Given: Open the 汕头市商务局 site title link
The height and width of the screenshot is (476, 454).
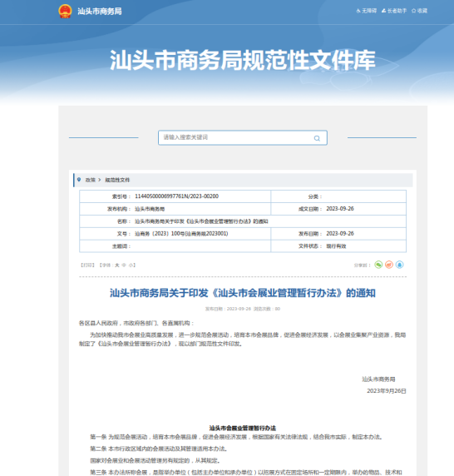Looking at the screenshot, I should (100, 11).
